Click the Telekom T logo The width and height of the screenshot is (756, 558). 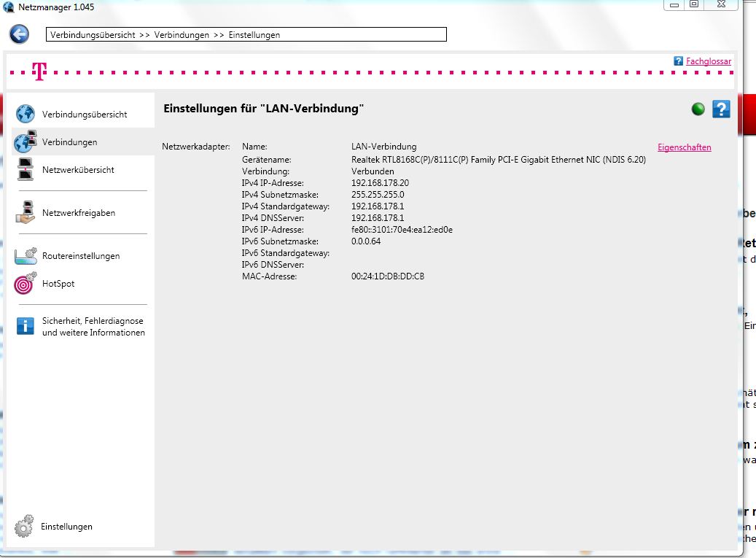pos(39,72)
